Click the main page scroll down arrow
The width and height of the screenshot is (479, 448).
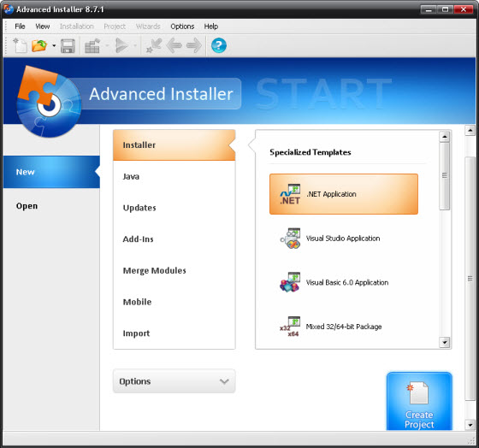coord(470,425)
